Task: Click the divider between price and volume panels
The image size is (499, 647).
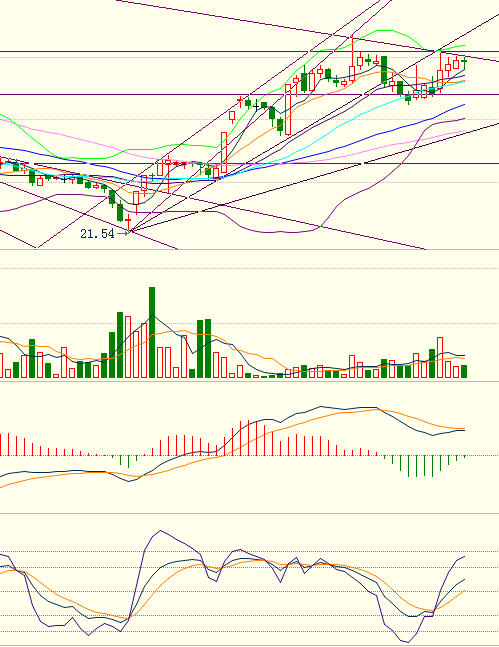Action: [x=249, y=250]
